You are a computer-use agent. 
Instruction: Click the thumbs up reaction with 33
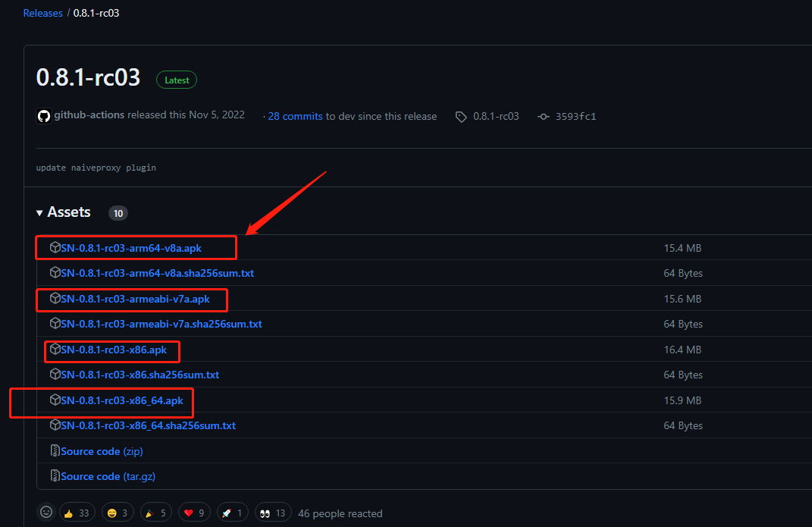click(x=77, y=513)
